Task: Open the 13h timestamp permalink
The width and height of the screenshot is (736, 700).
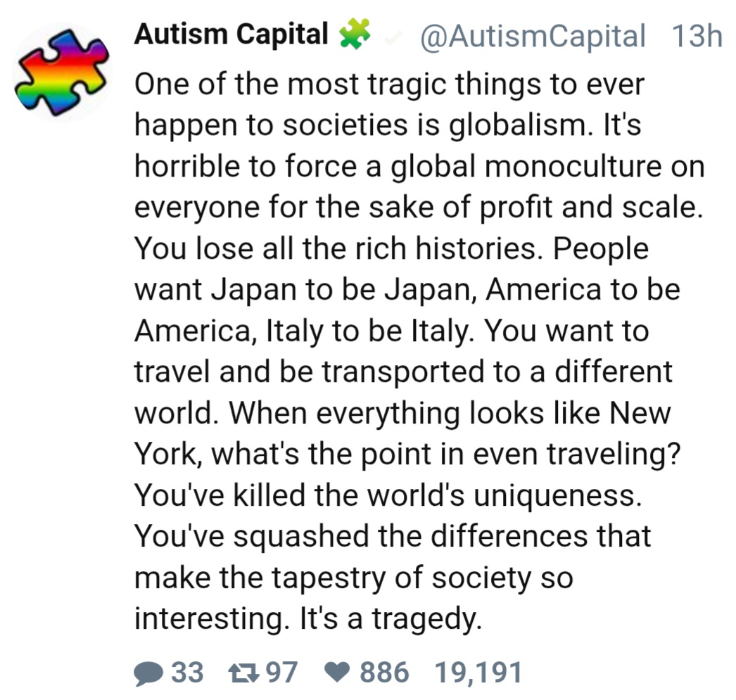Action: (697, 37)
